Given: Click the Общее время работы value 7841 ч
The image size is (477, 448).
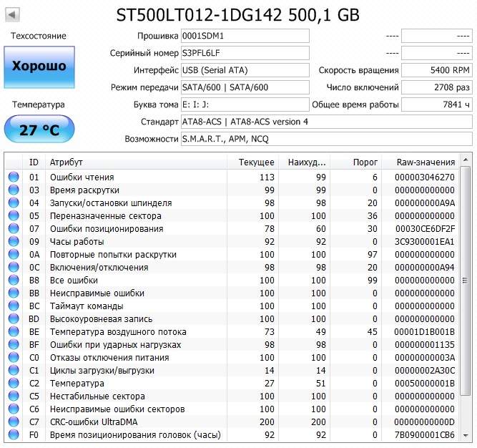Looking at the screenshot, I should pos(437,104).
